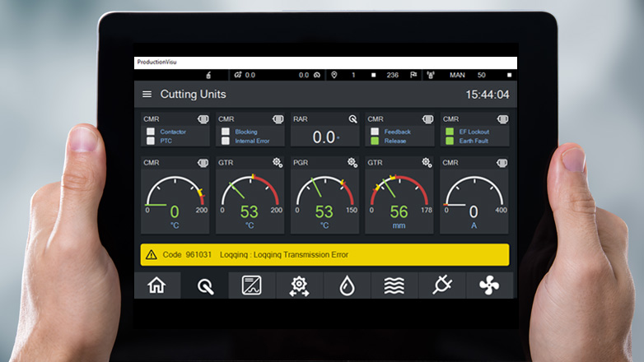Image resolution: width=644 pixels, height=362 pixels.
Task: Click the Earth Fault label
Action: 475,141
